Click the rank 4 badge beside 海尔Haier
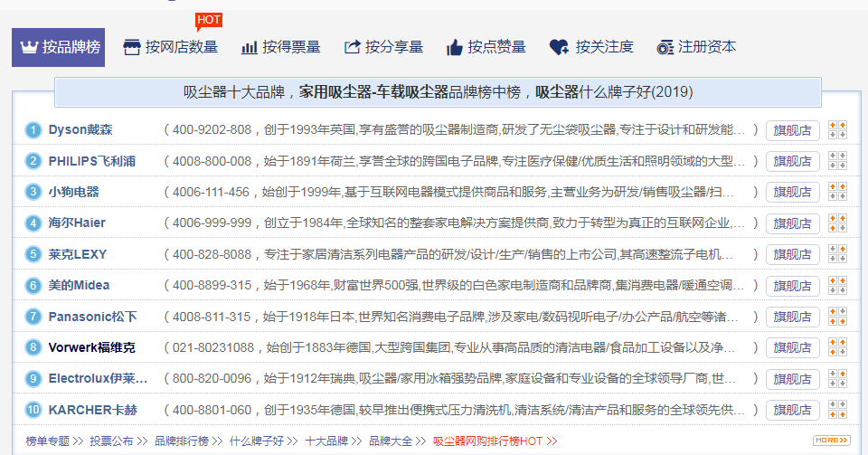 click(33, 223)
